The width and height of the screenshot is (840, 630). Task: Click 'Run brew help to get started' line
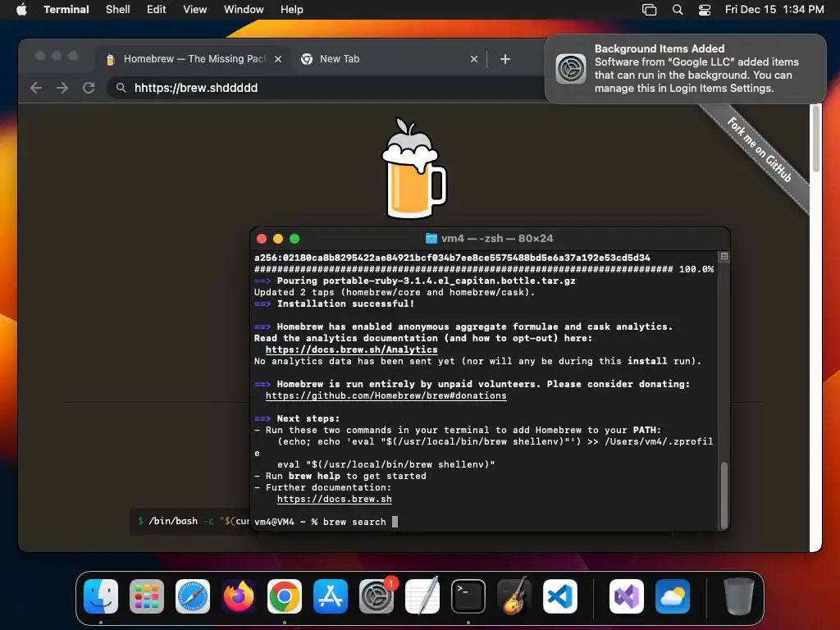pyautogui.click(x=340, y=477)
